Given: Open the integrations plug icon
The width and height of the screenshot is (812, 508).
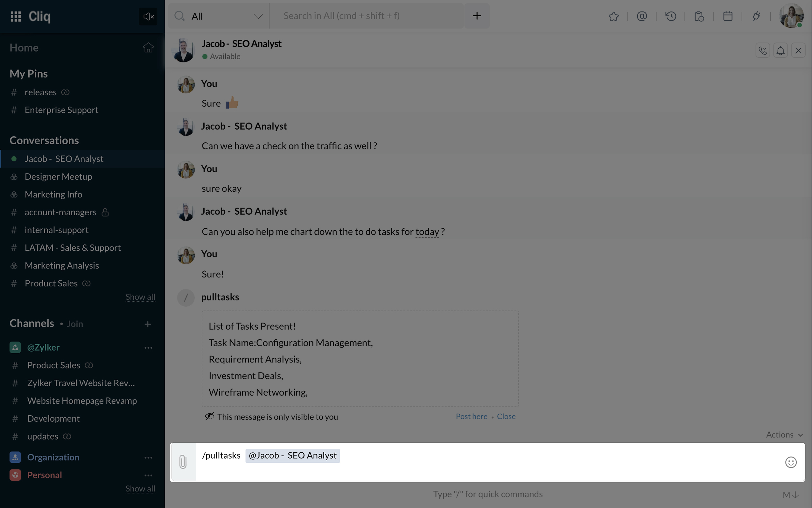Looking at the screenshot, I should (756, 16).
